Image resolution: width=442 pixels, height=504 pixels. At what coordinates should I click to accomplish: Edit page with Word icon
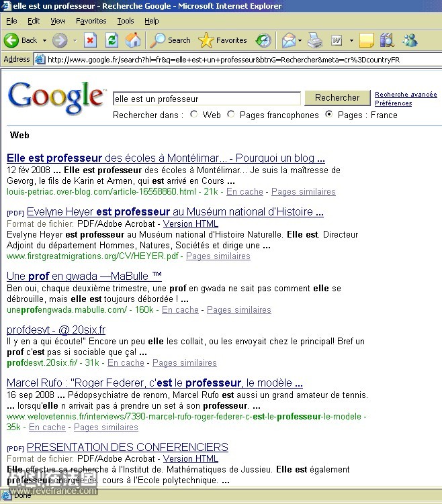[x=337, y=40]
